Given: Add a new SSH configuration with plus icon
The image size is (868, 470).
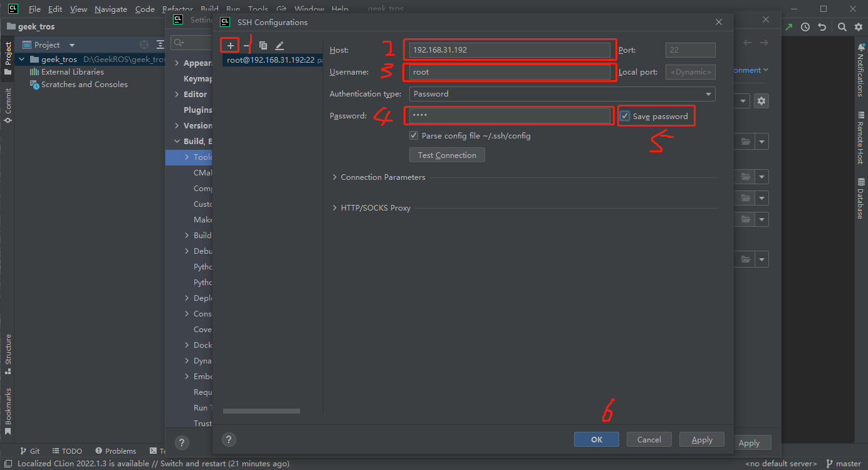Looking at the screenshot, I should click(231, 46).
